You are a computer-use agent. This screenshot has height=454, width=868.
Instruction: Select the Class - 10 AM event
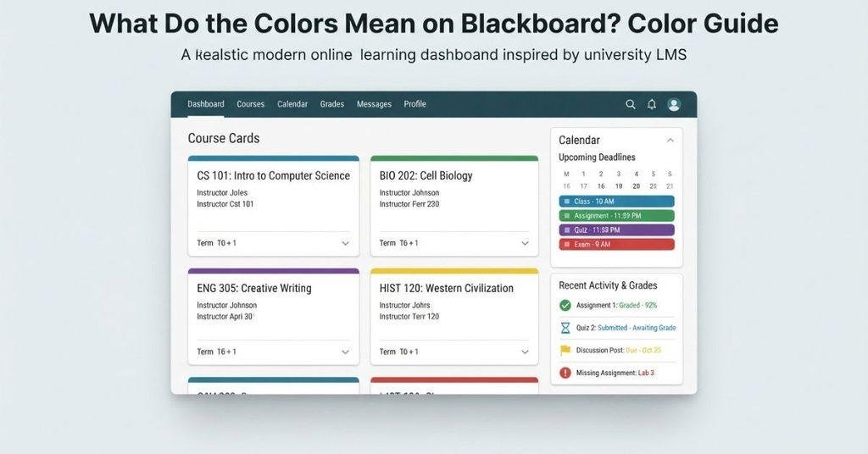tap(617, 202)
